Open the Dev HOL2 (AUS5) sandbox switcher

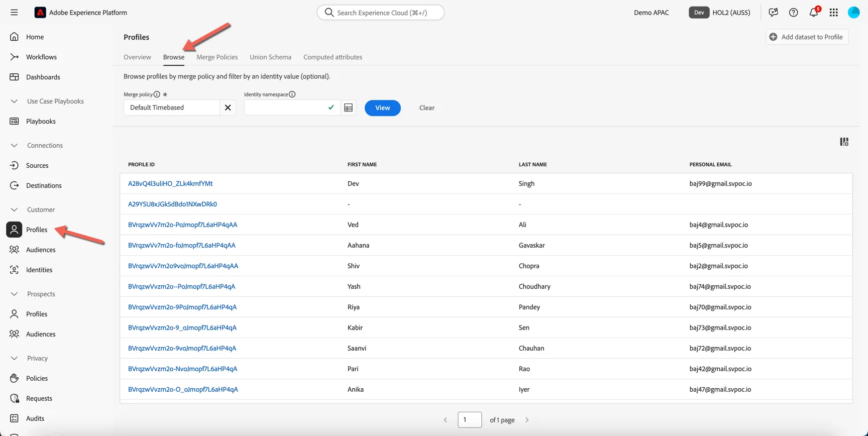719,13
